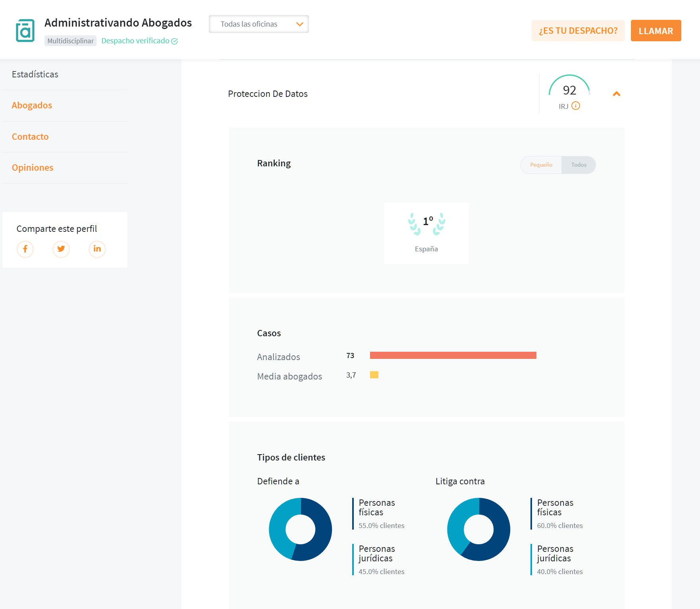Viewport: 700px width, 609px height.
Task: Click the IRJ 92 score gauge
Action: tap(569, 88)
